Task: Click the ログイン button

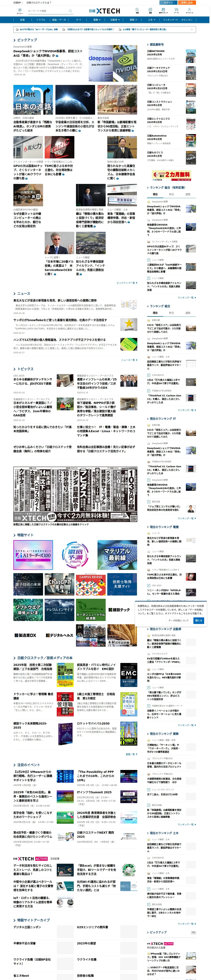Action: 168,2
